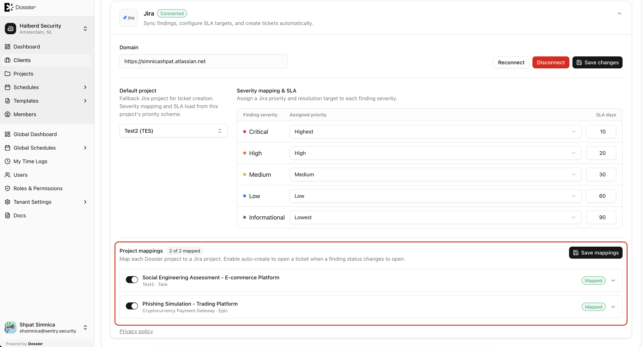Open My Time Logs page
Viewport: 644px width, 347px height.
pos(47,161)
